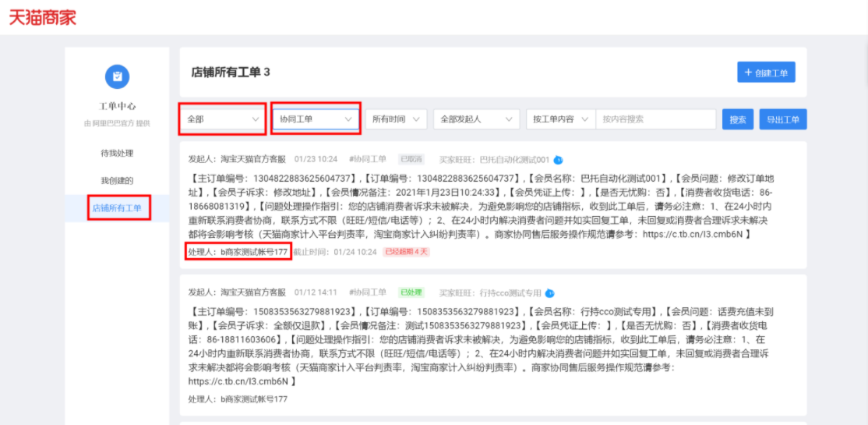Click the 由 阿里巴巴官方 提供 caption
The image size is (868, 425).
[x=117, y=123]
